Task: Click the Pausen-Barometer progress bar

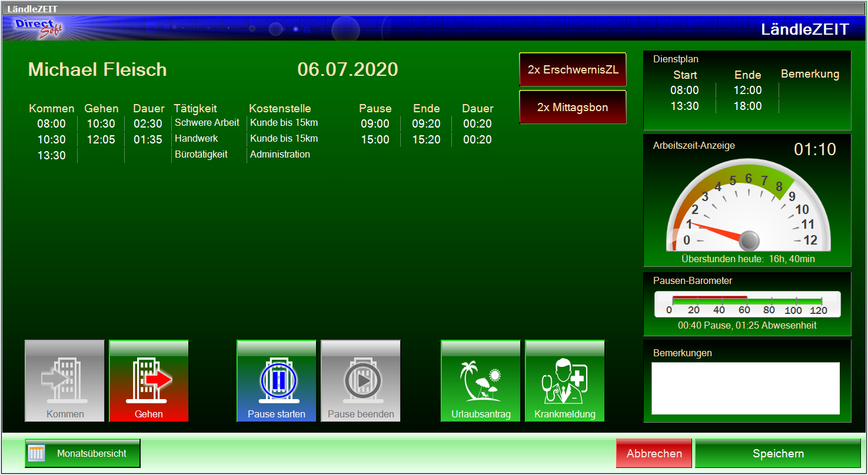Action: [747, 304]
